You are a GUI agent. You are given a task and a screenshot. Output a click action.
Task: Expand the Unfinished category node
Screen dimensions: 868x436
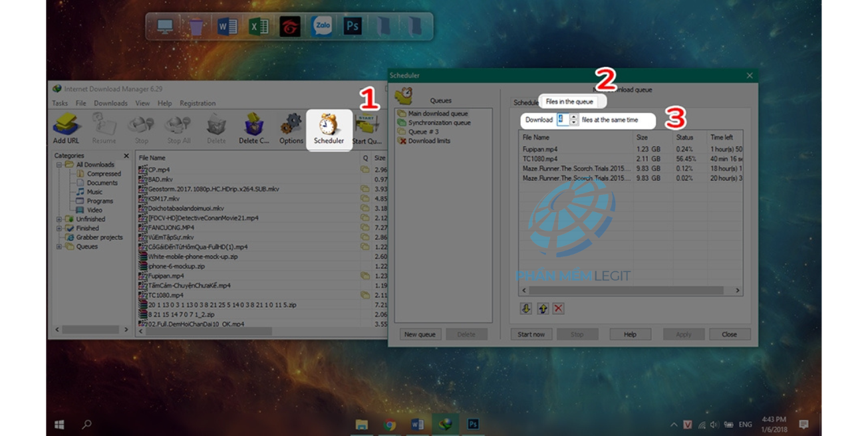59,219
